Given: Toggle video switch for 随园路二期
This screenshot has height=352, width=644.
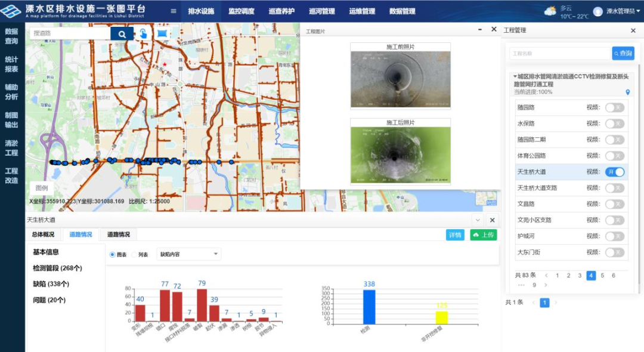Looking at the screenshot, I should (615, 140).
